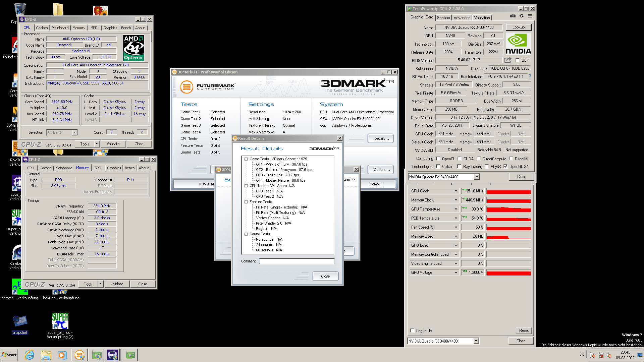The image size is (644, 362).
Task: Switch to 3DMark03 taskbar button
Action: click(x=79, y=355)
